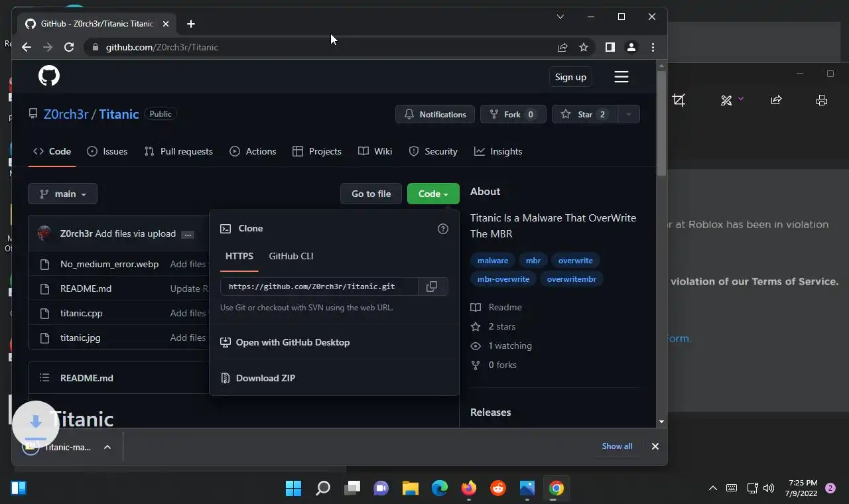Open the main branch dropdown
The width and height of the screenshot is (849, 504).
63,194
